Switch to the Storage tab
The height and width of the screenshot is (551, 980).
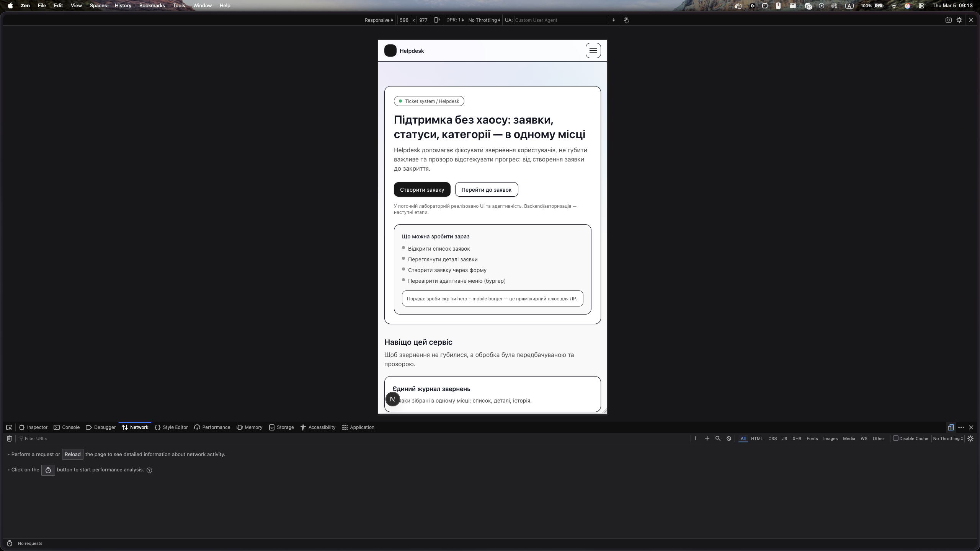281,427
